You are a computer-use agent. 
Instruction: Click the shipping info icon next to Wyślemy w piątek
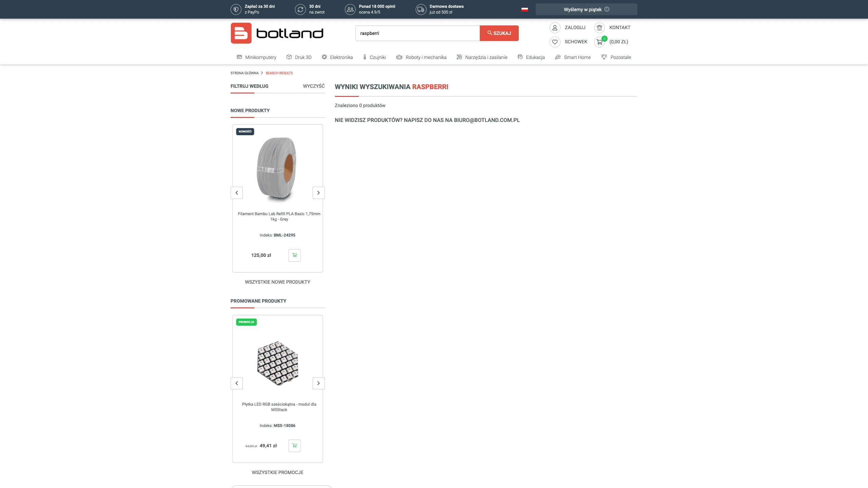click(607, 9)
